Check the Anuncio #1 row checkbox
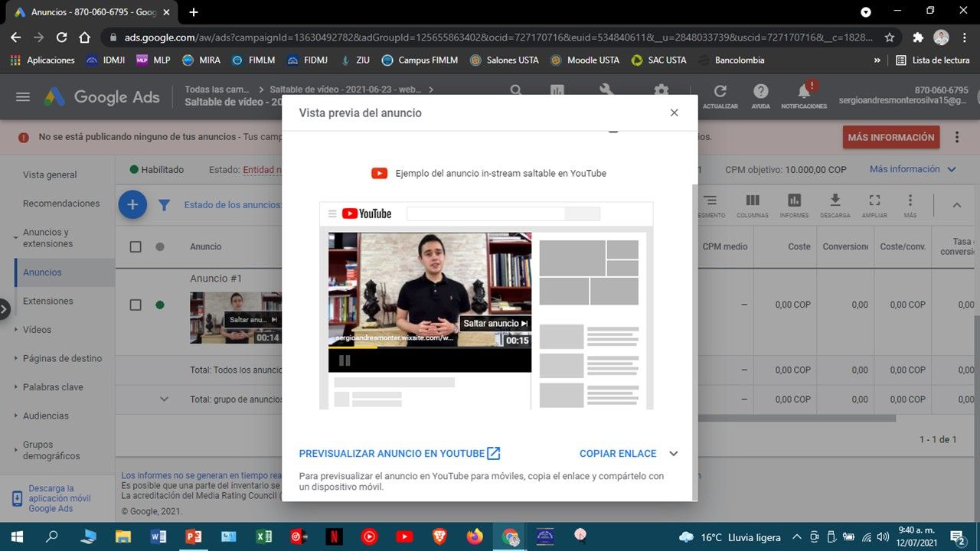 [x=136, y=305]
